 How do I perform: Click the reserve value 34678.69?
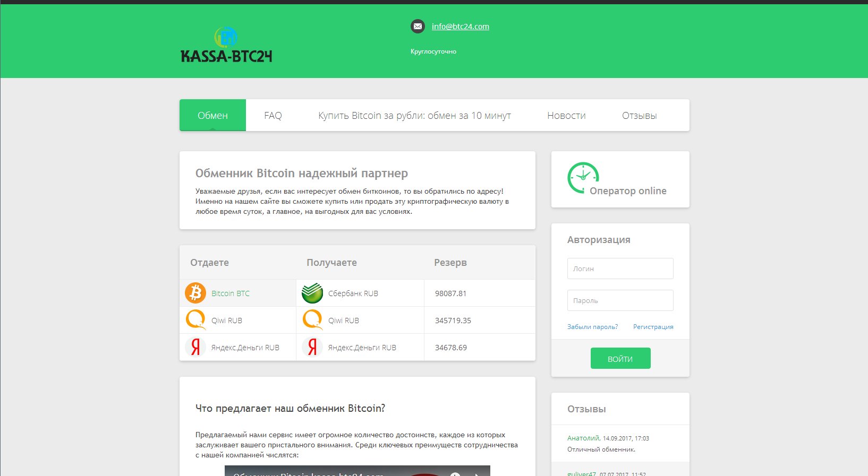click(451, 348)
